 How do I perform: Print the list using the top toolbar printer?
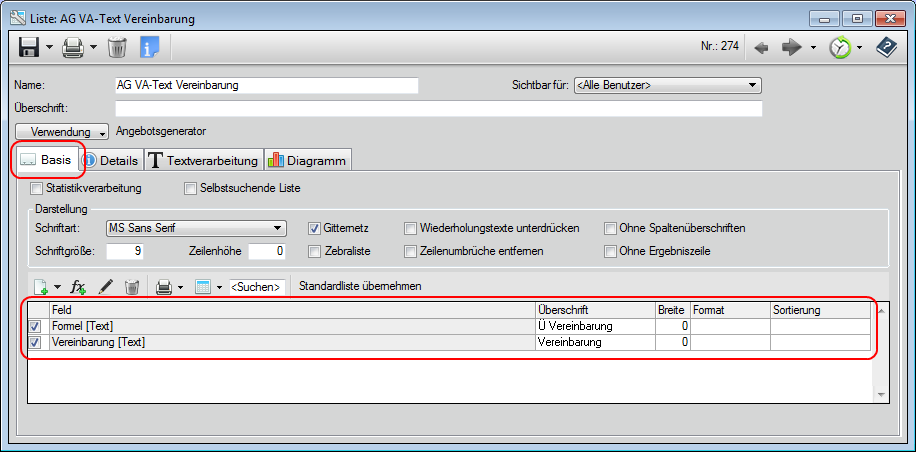(x=73, y=47)
